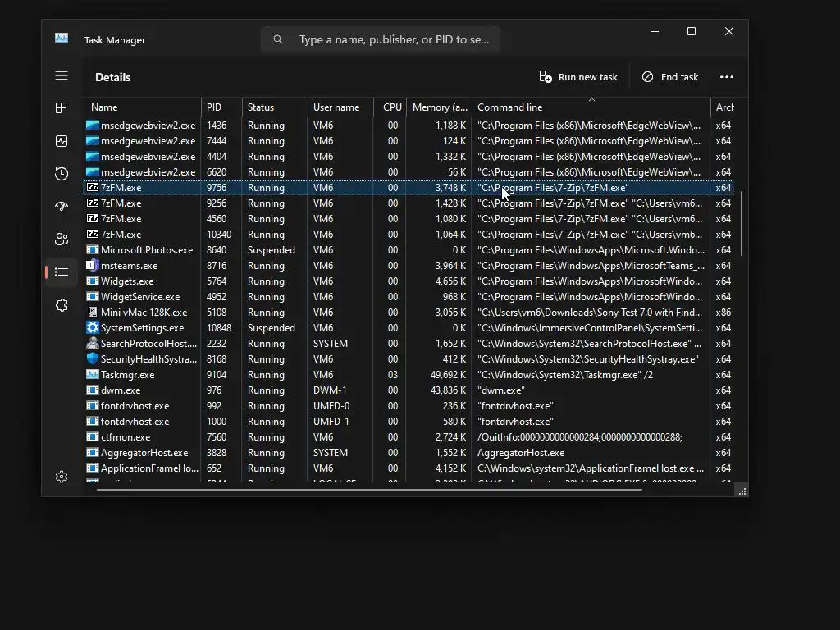
Task: Click the DWM-1 user name cell
Action: pyautogui.click(x=330, y=390)
